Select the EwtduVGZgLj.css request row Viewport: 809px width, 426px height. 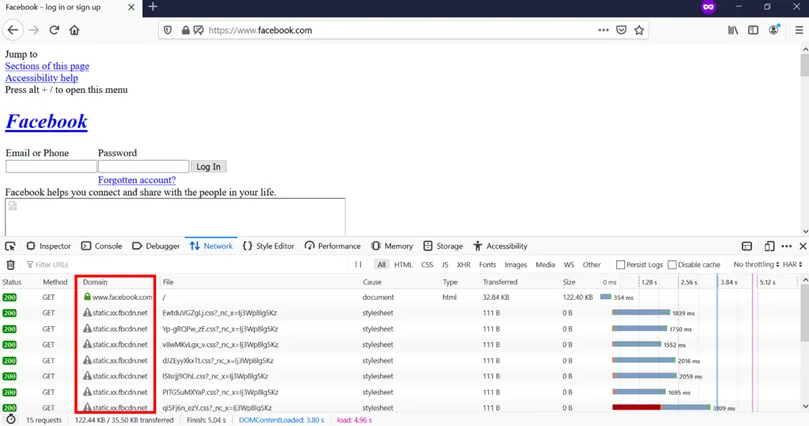[400, 313]
